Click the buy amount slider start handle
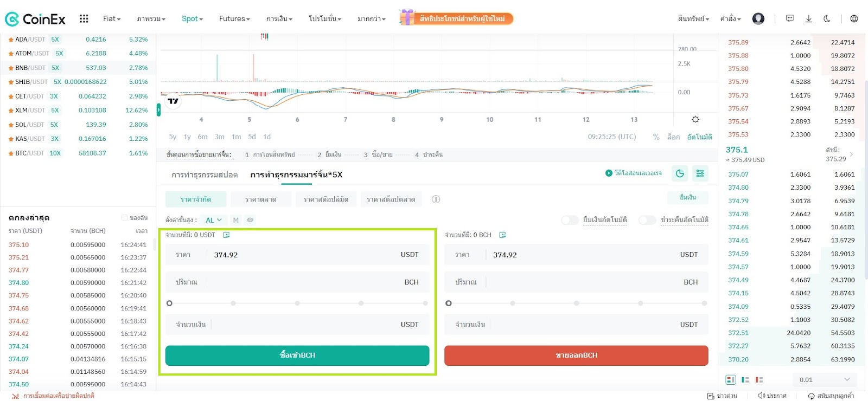Viewport: 868px width, 401px height. tap(169, 303)
